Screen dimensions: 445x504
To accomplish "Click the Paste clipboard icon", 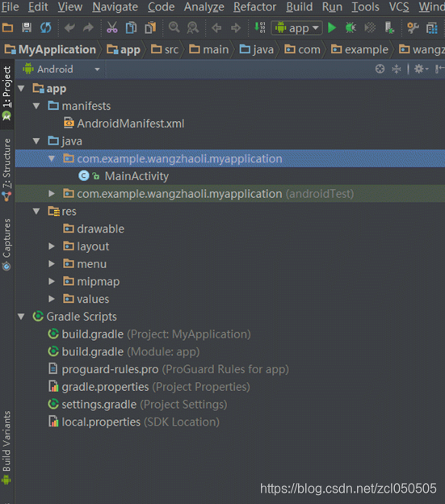I will 150,28.
